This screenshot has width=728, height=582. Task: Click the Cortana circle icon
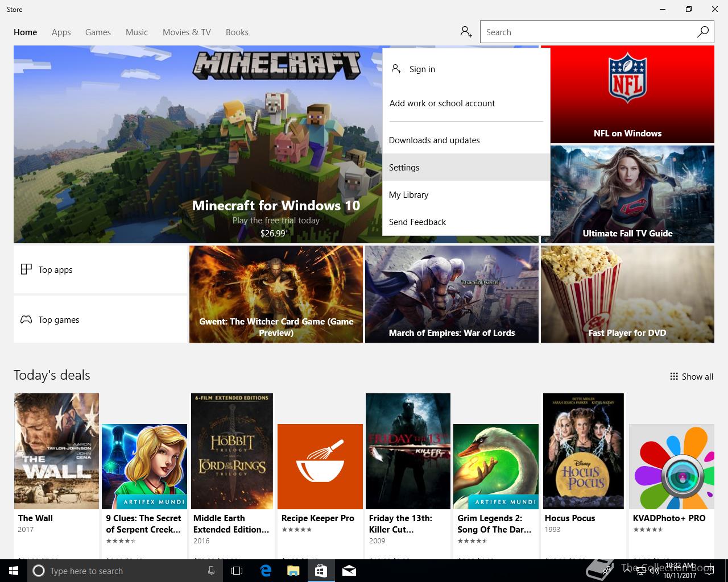point(39,571)
